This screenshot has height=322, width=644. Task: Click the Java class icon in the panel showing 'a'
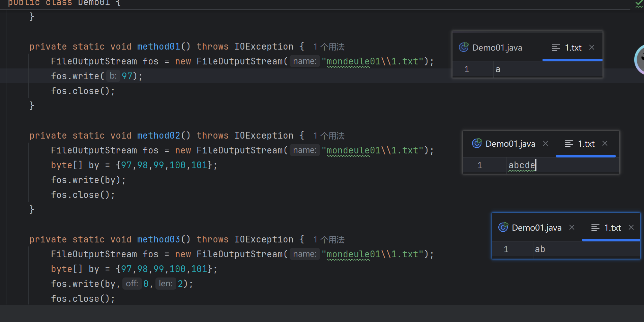(x=464, y=47)
